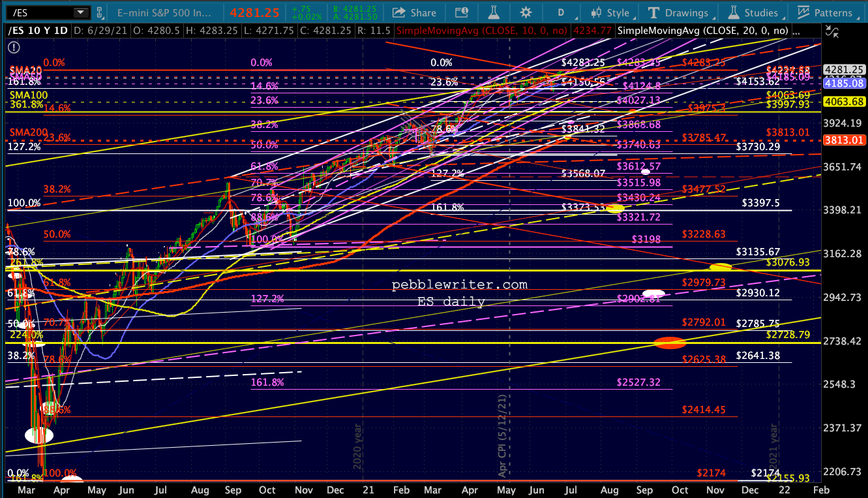
Task: Click the blue 4185.08 price axis bubble
Action: click(x=844, y=84)
